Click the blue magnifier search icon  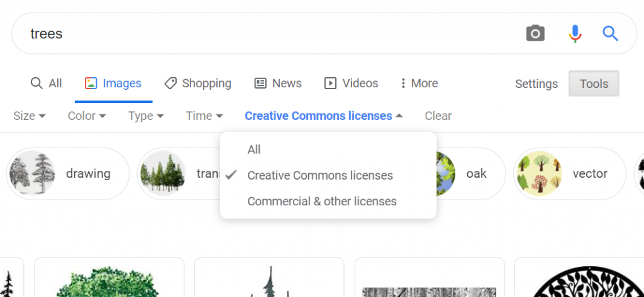click(610, 33)
